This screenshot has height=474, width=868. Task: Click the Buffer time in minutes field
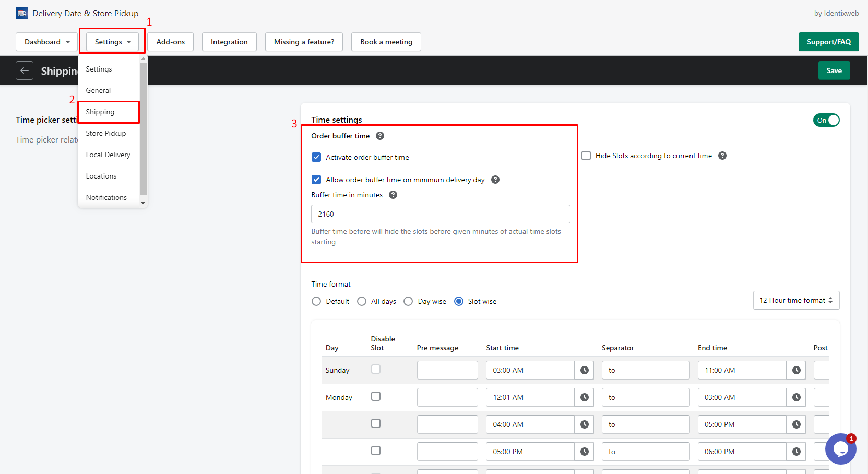tap(441, 214)
